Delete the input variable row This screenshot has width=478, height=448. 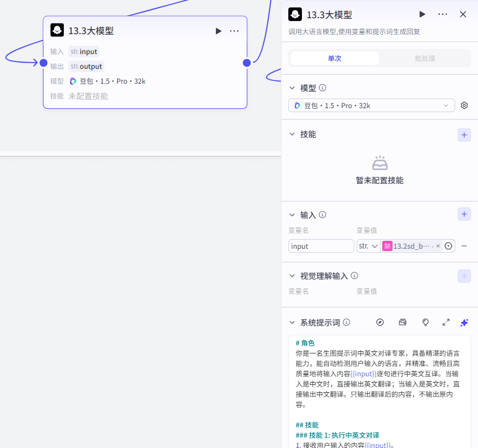tap(464, 246)
